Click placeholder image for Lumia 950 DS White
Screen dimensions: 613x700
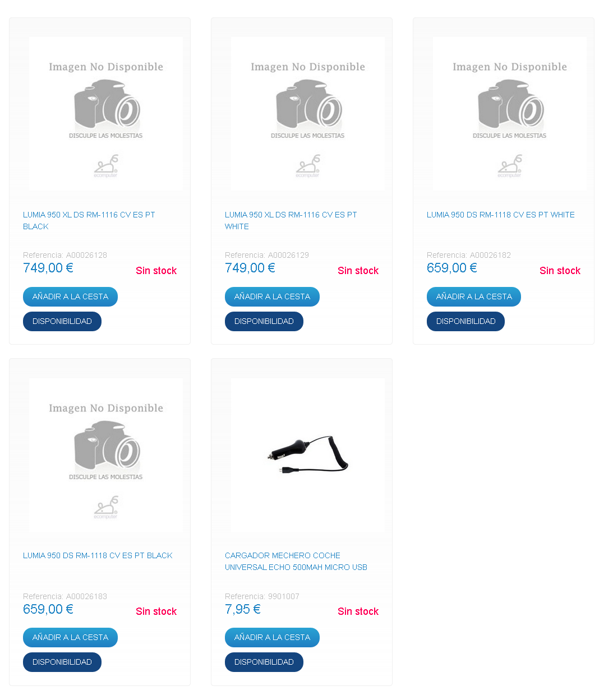coord(509,114)
